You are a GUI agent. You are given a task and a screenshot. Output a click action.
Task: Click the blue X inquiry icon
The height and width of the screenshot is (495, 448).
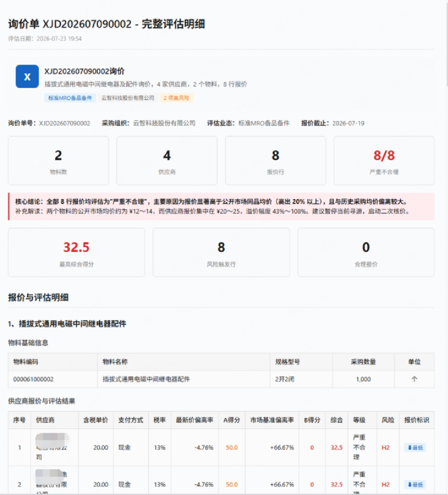(27, 76)
